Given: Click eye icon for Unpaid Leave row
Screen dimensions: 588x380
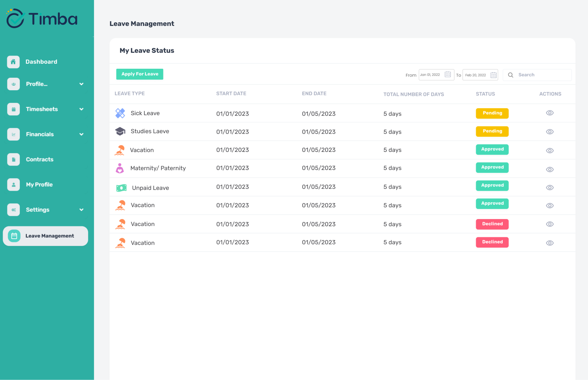Looking at the screenshot, I should (549, 188).
